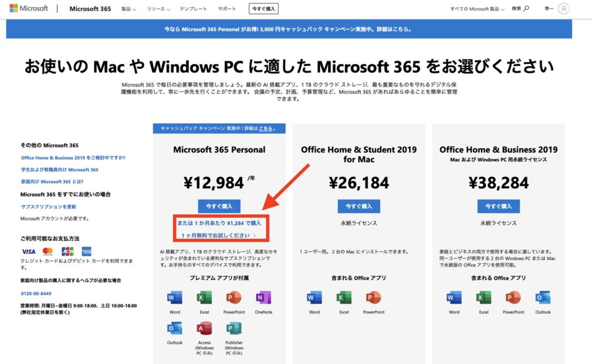Click the American Express card icon
592x364 pixels.
coord(87,251)
